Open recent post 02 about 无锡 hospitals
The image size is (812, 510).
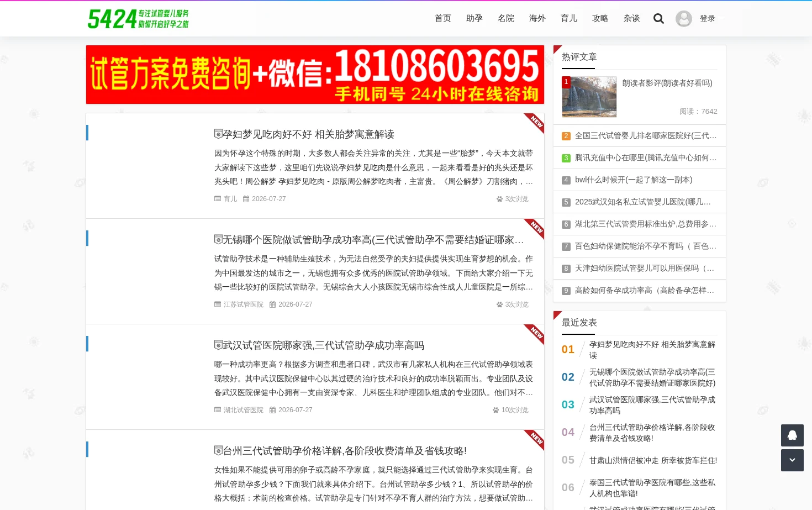(x=652, y=377)
